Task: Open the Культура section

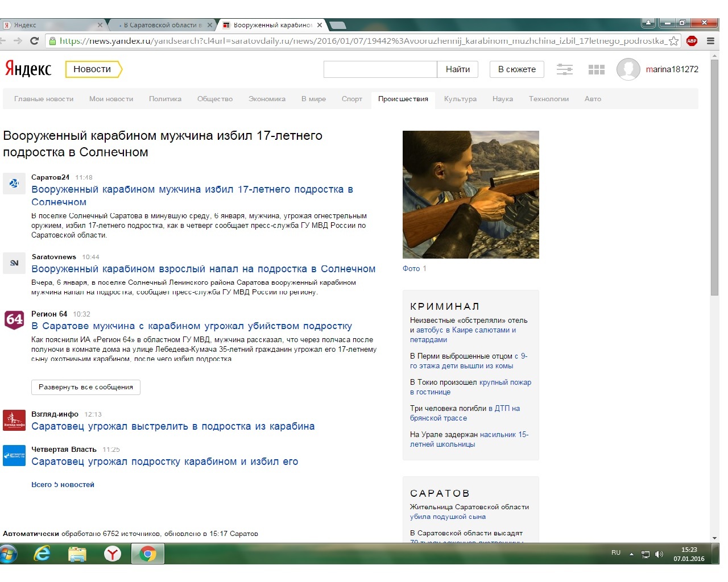Action: tap(460, 99)
